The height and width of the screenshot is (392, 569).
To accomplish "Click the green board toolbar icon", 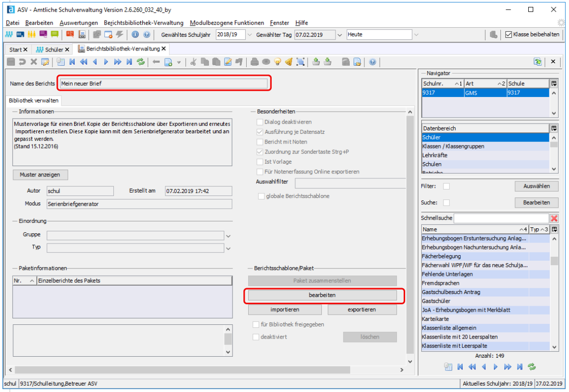I will 55,34.
